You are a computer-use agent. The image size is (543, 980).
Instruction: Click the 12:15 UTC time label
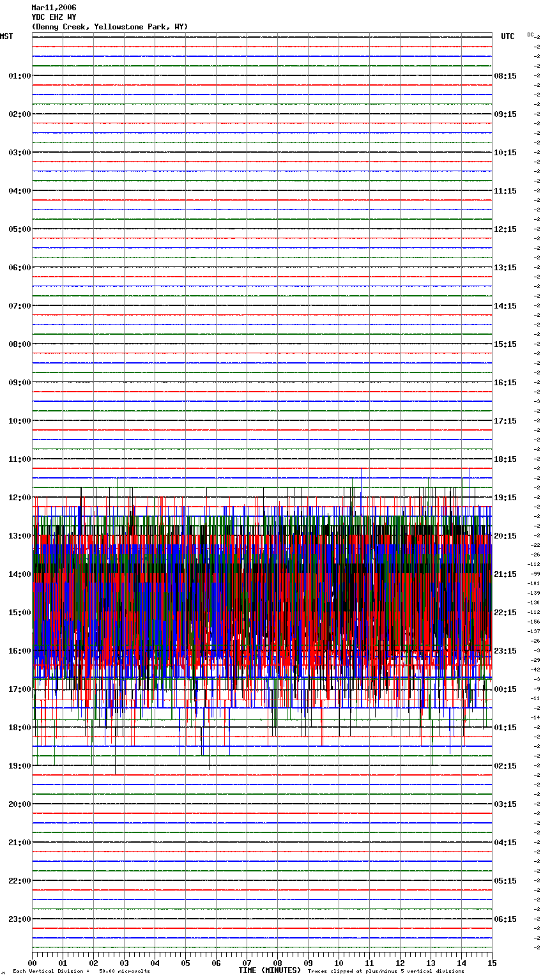tap(505, 229)
